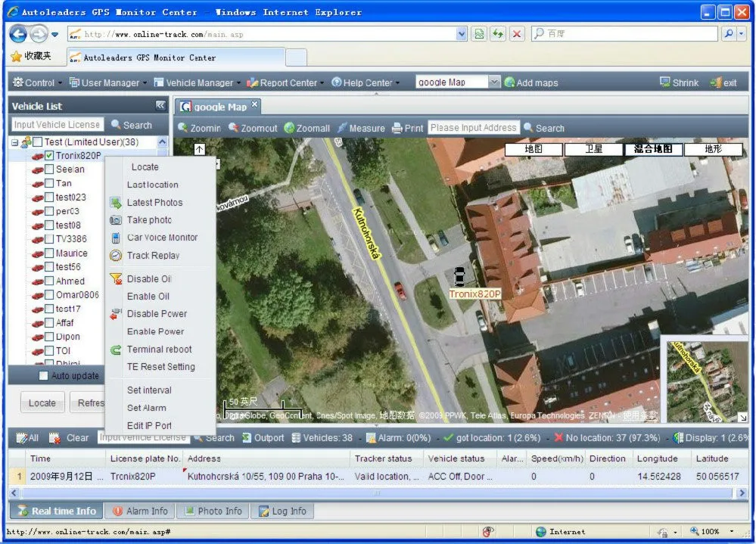Click the Locate button below vehicle list
The height and width of the screenshot is (544, 756).
[x=42, y=403]
